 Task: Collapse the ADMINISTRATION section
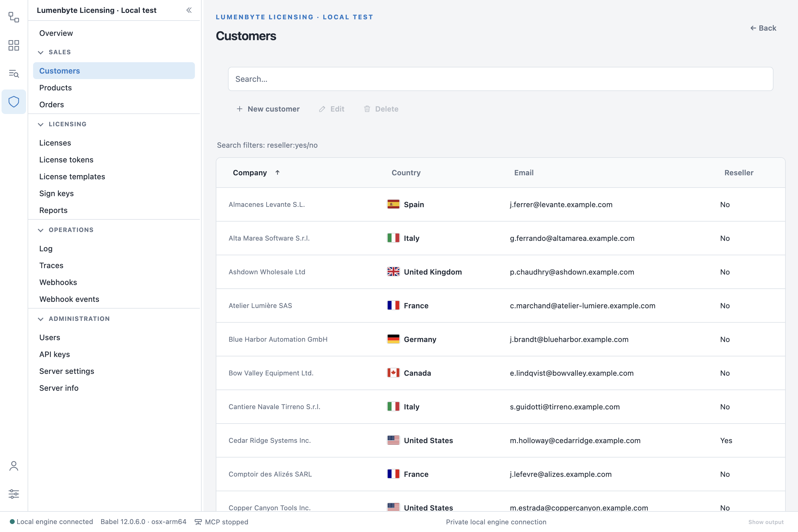tap(41, 319)
